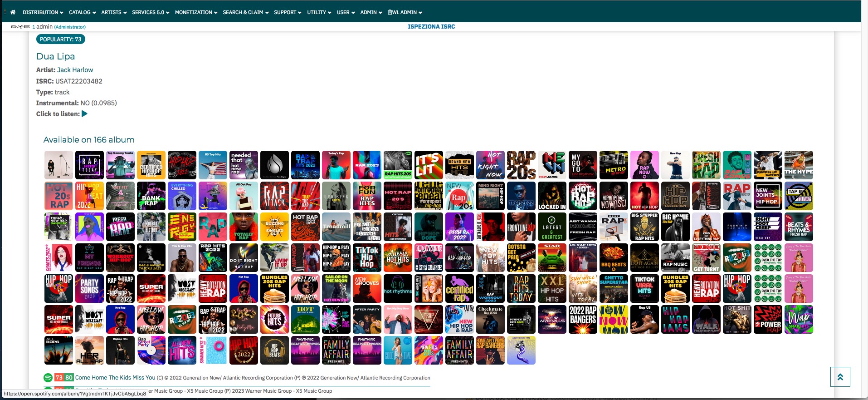Open HOME AIN'T HOME RAP BANGERS cover
This screenshot has width=868, height=400.
point(490,350)
